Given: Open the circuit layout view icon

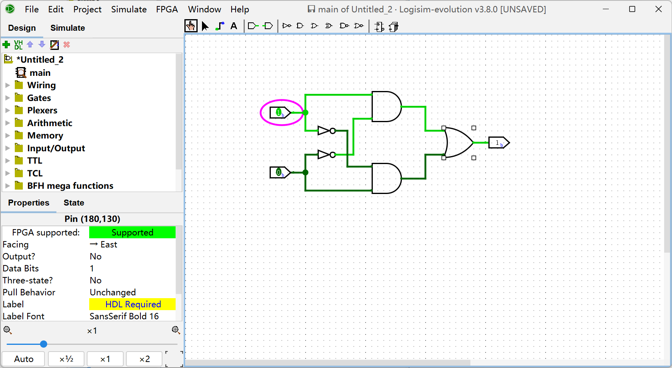Looking at the screenshot, I should tap(379, 27).
